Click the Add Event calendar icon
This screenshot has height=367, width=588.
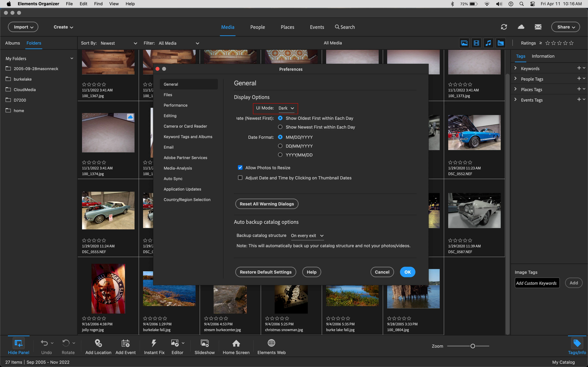[125, 343]
